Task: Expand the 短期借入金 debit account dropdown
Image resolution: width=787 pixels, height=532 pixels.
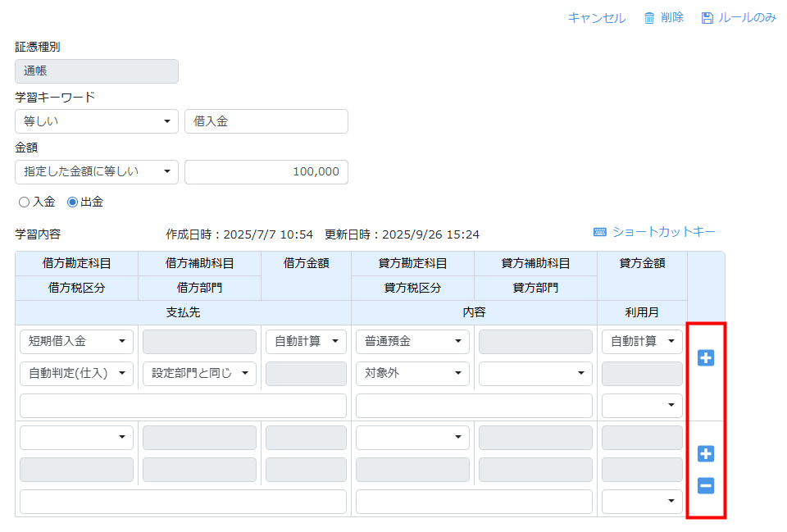Action: [x=76, y=342]
